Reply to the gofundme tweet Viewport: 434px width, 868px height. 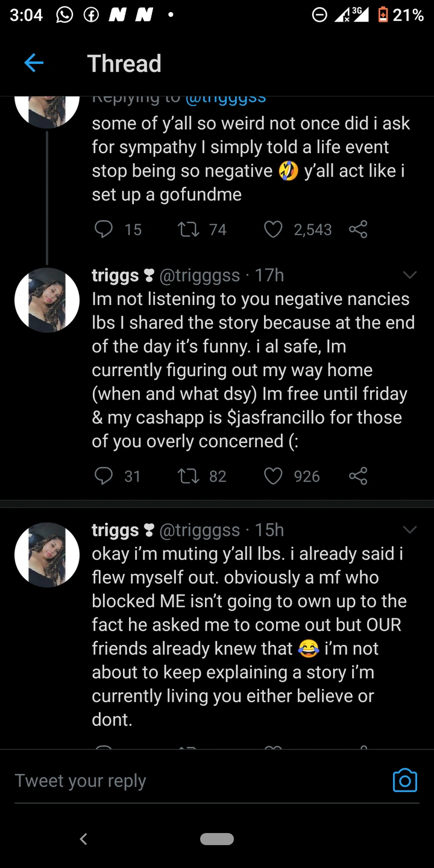[104, 229]
